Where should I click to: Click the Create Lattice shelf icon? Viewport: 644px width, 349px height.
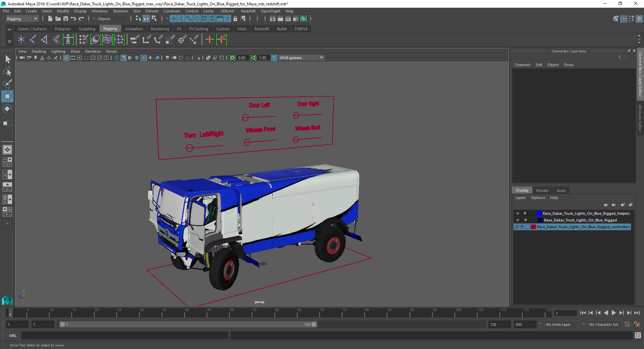pyautogui.click(x=107, y=40)
